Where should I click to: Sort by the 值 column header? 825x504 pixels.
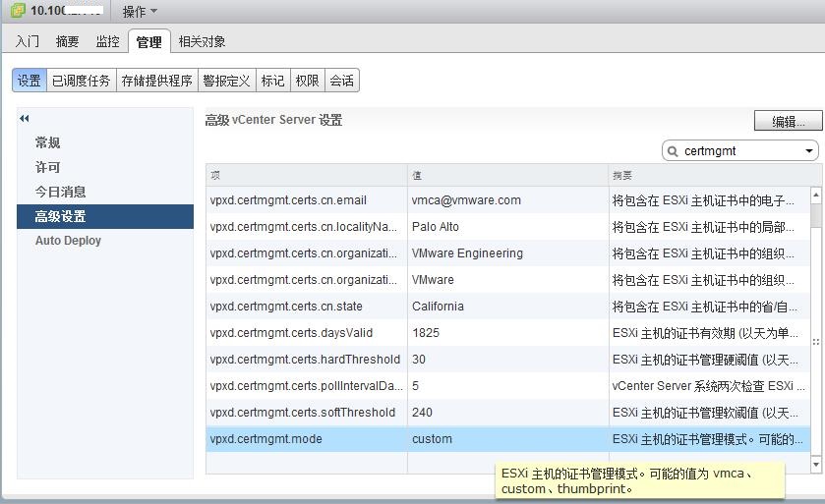tap(507, 175)
